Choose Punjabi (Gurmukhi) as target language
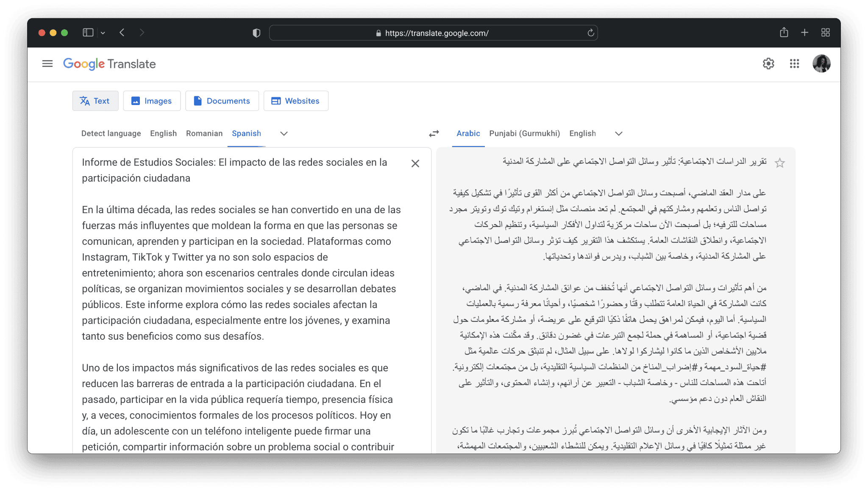The height and width of the screenshot is (490, 868). (524, 133)
